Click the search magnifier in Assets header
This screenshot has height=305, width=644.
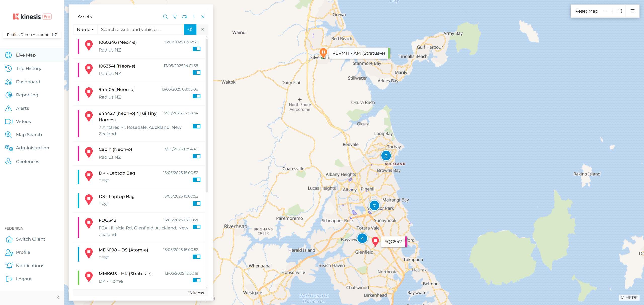tap(165, 17)
